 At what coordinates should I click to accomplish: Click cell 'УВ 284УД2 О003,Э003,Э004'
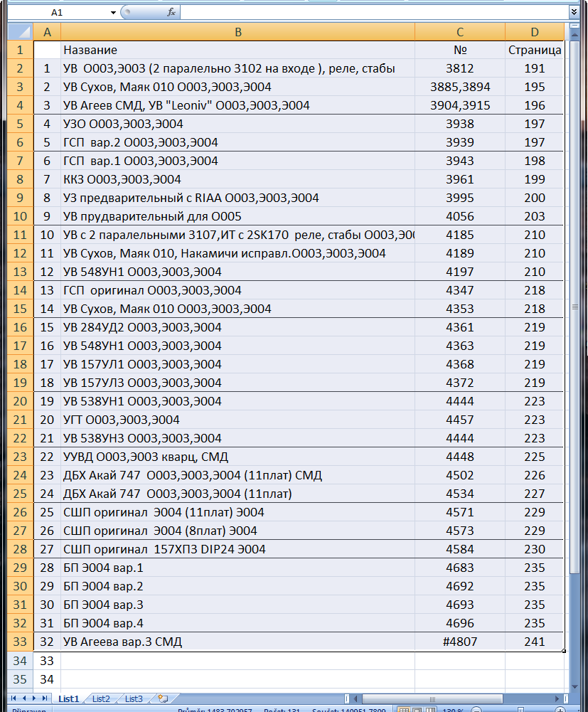click(x=238, y=327)
